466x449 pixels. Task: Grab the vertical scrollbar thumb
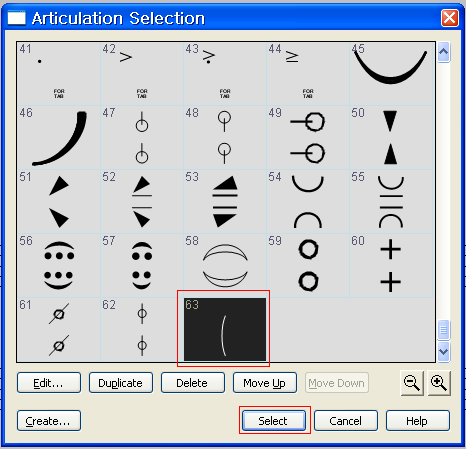(443, 330)
